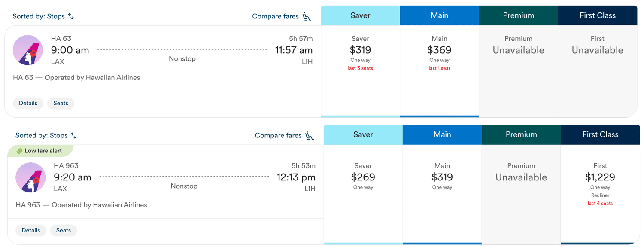This screenshot has height=247, width=644.
Task: Click Hawaiian Airlines logo for flight HA 63
Action: [28, 50]
